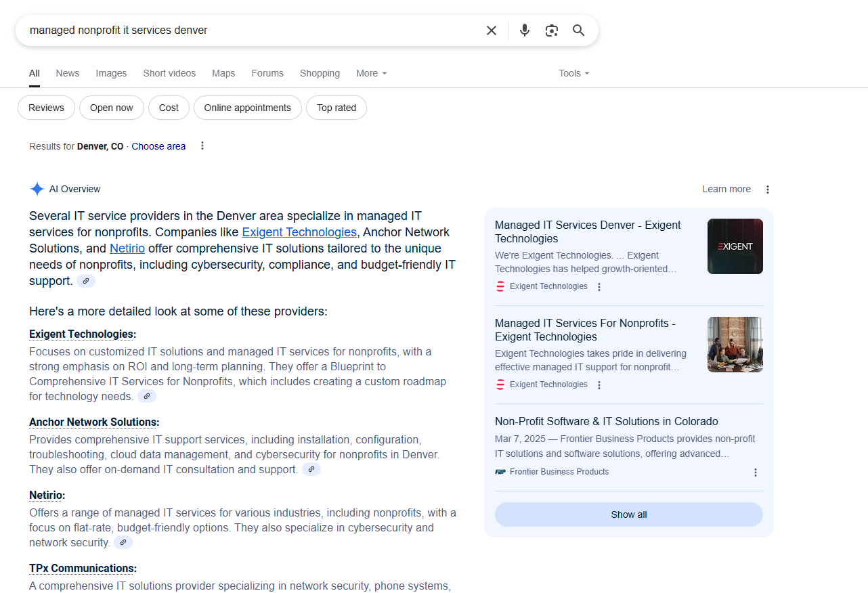Submit search with magnifying glass icon
Viewport: 868px width, 593px height.
tap(579, 30)
